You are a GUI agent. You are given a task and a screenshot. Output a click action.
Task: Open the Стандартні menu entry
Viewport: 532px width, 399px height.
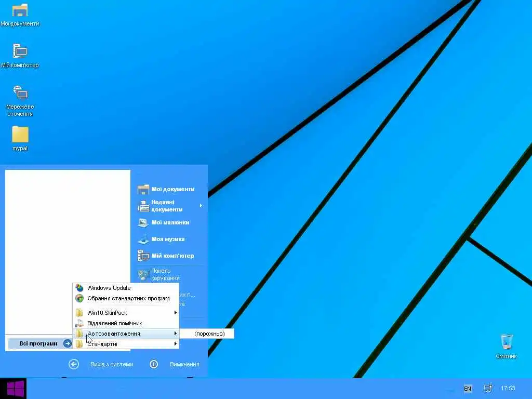pyautogui.click(x=126, y=344)
